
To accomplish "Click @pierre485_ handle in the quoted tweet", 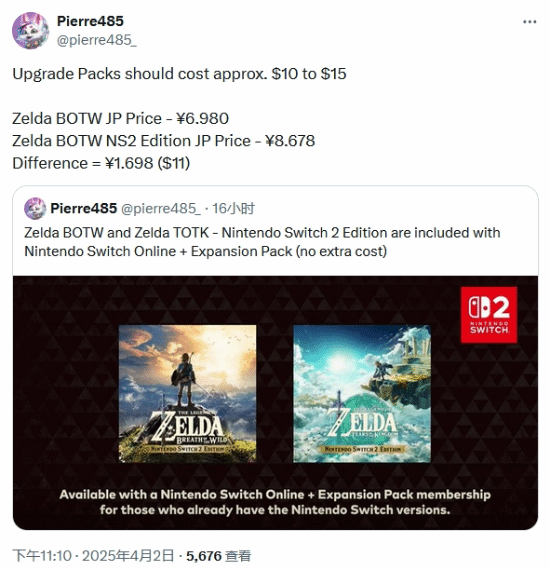I will [160, 208].
